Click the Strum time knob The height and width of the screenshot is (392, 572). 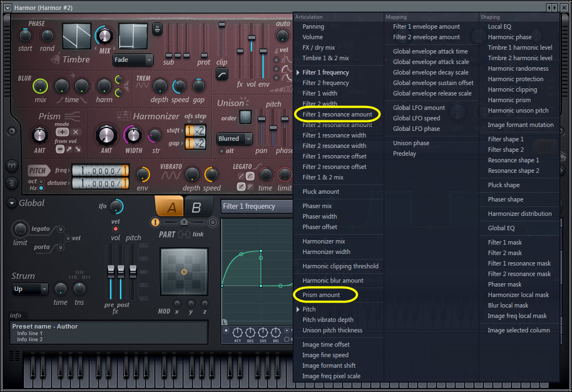pos(60,289)
